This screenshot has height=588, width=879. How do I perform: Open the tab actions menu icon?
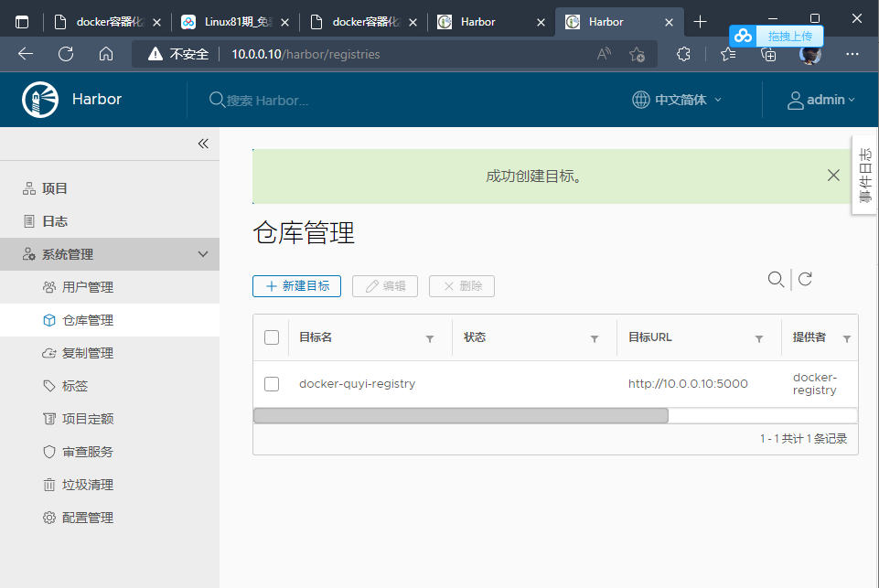22,22
